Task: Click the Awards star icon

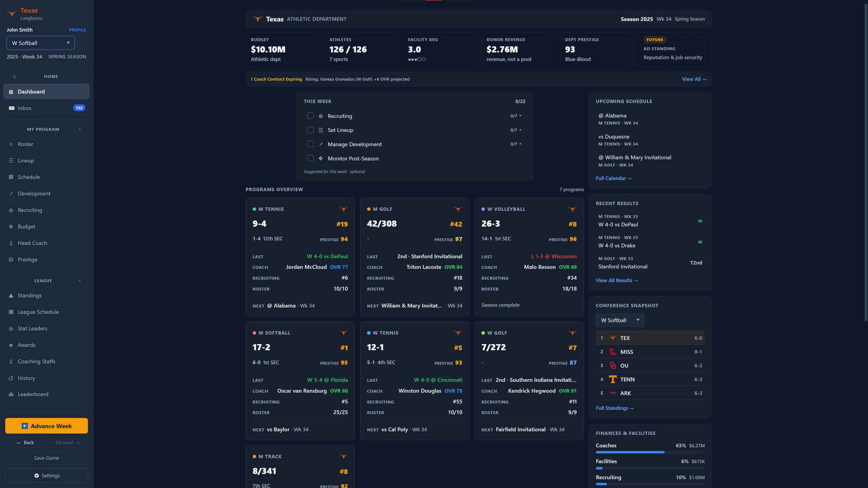Action: click(11, 345)
